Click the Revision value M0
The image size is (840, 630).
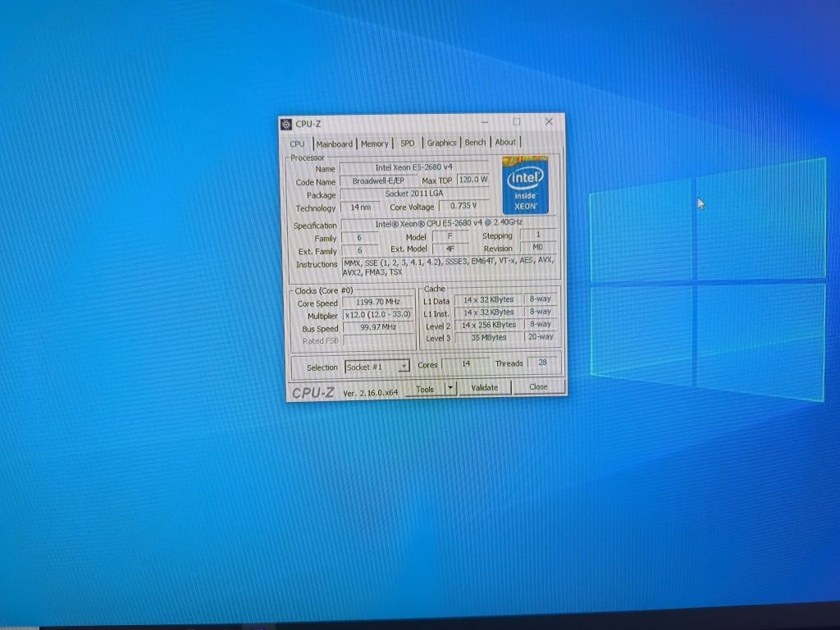[538, 247]
